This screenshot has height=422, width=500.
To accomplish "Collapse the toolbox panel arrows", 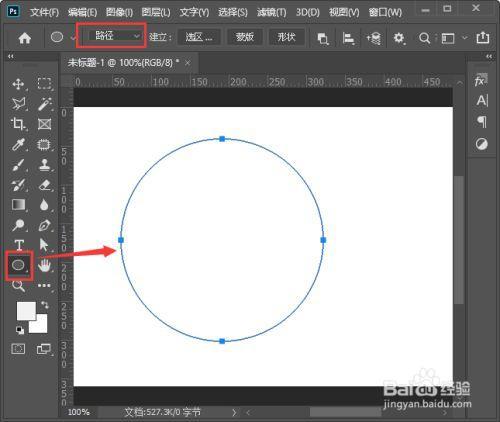I will click(x=11, y=56).
